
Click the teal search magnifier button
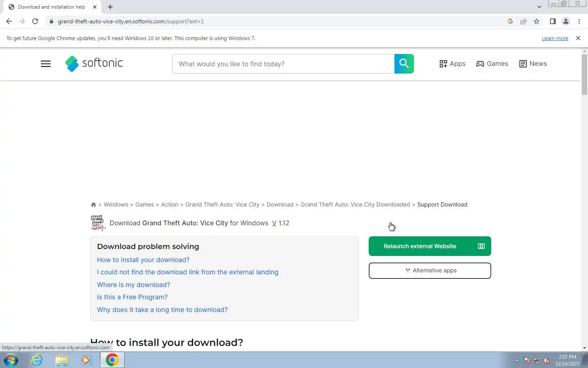[x=404, y=64]
